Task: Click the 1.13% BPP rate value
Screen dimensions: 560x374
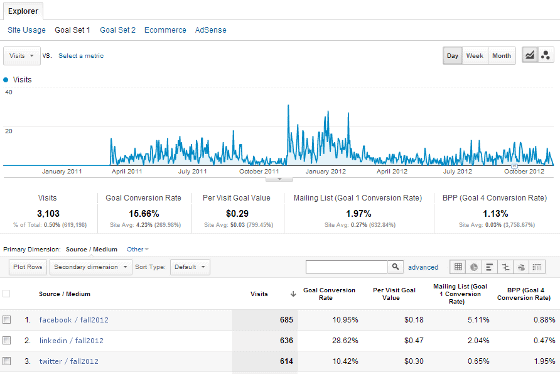Action: pyautogui.click(x=495, y=214)
